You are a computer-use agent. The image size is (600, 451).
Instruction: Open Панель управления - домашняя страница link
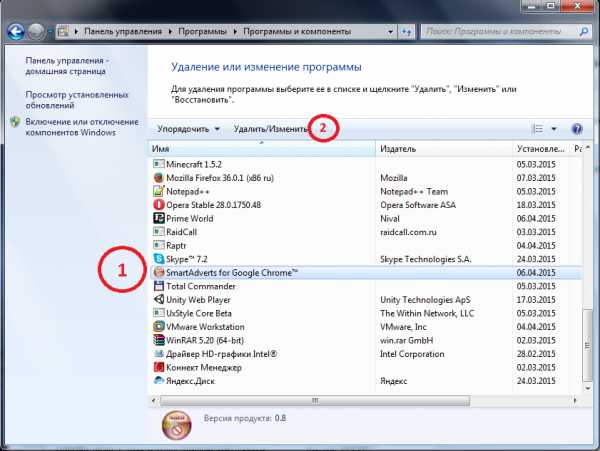[67, 66]
